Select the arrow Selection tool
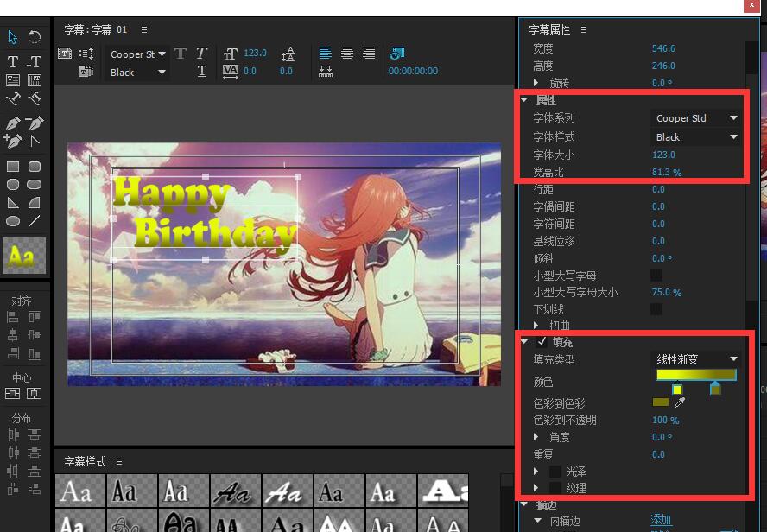 pyautogui.click(x=13, y=37)
